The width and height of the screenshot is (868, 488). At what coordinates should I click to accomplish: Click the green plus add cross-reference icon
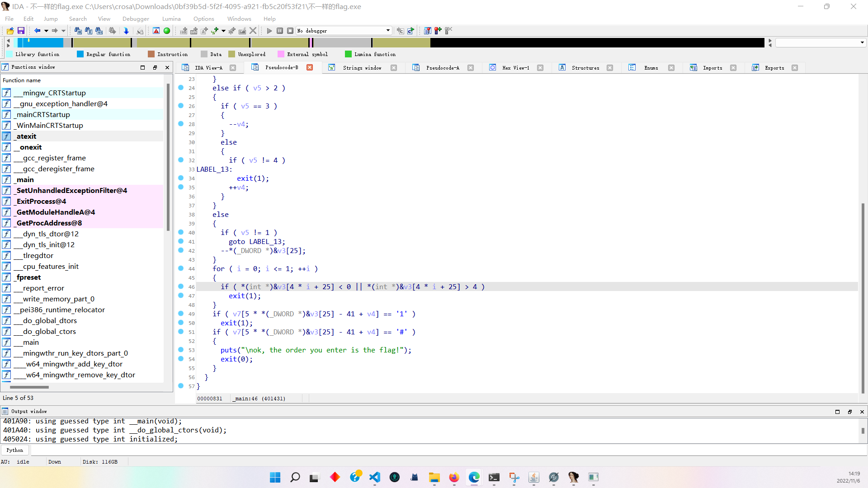pos(215,31)
